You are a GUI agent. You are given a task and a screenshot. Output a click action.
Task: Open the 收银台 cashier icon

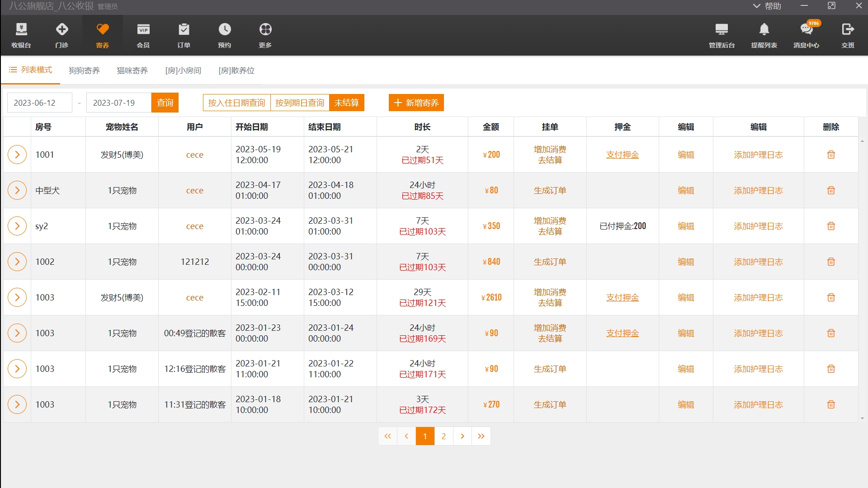point(21,35)
